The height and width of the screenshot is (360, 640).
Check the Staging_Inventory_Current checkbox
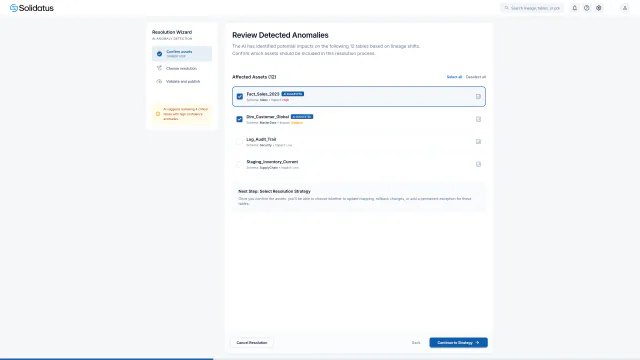240,164
